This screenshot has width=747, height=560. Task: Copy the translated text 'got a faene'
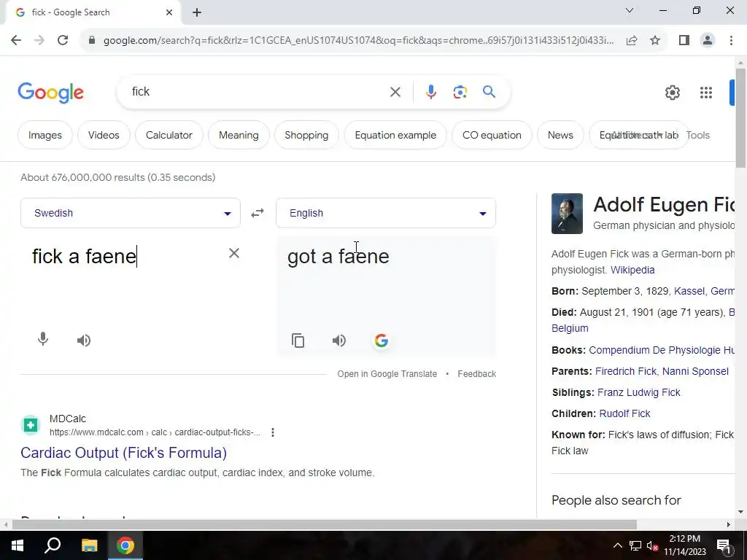pos(298,341)
